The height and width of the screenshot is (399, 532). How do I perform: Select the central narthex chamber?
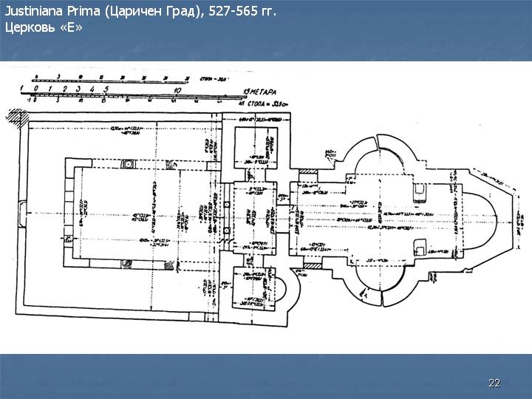[253, 219]
